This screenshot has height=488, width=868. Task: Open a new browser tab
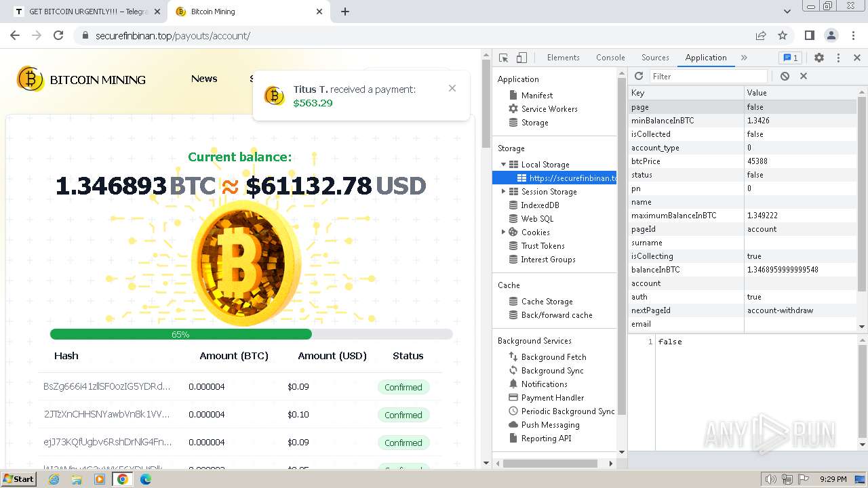(x=345, y=12)
